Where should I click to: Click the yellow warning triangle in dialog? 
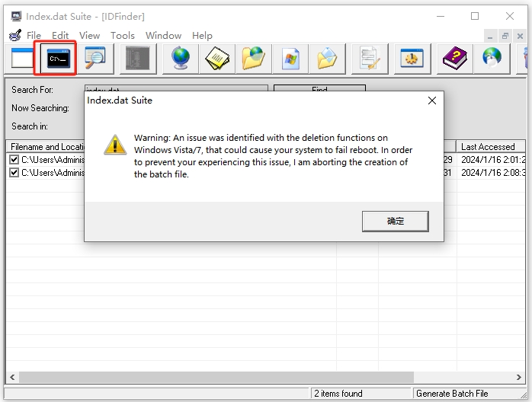coord(115,145)
